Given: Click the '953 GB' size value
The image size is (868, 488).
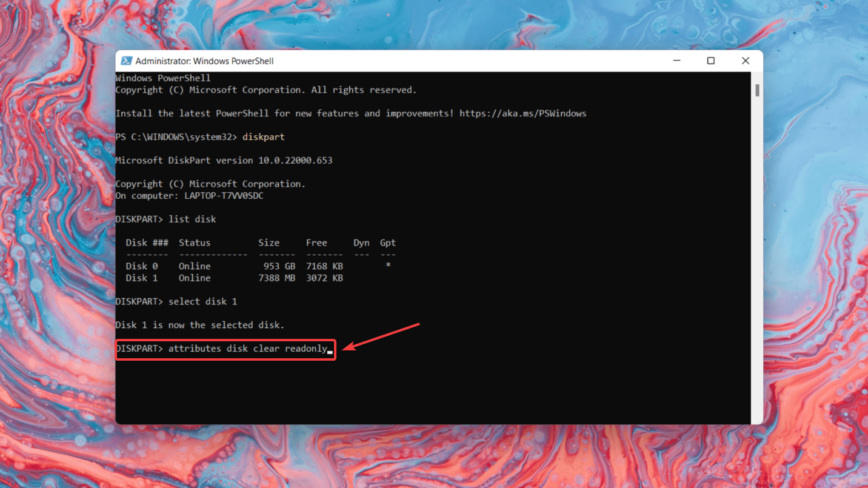Looking at the screenshot, I should pyautogui.click(x=279, y=266).
